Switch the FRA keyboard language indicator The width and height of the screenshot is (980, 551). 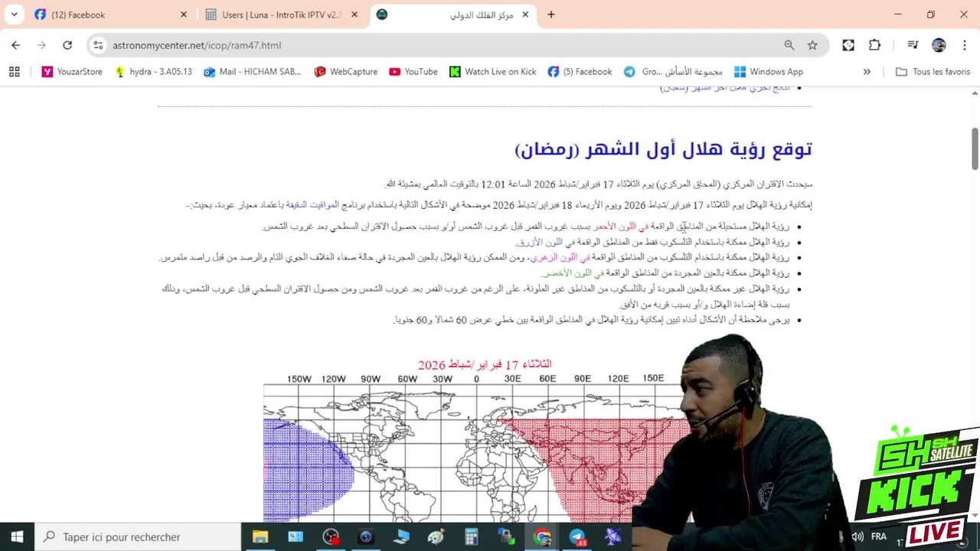click(x=878, y=536)
